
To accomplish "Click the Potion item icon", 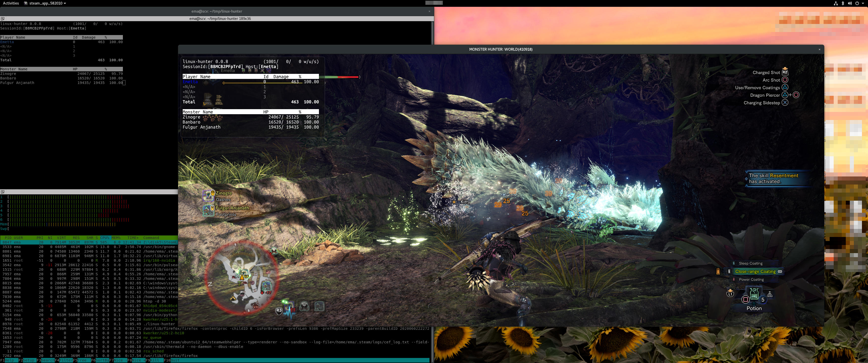I will pyautogui.click(x=754, y=294).
